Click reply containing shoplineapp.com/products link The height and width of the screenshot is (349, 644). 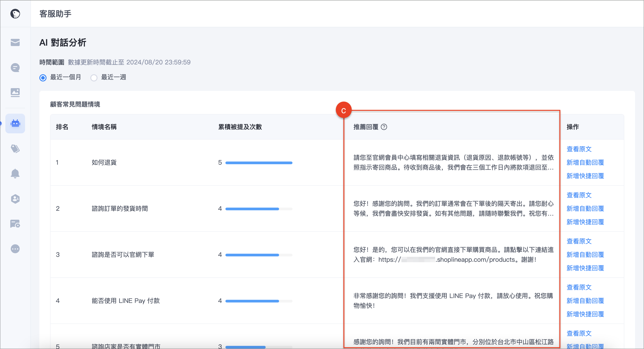pyautogui.click(x=453, y=255)
